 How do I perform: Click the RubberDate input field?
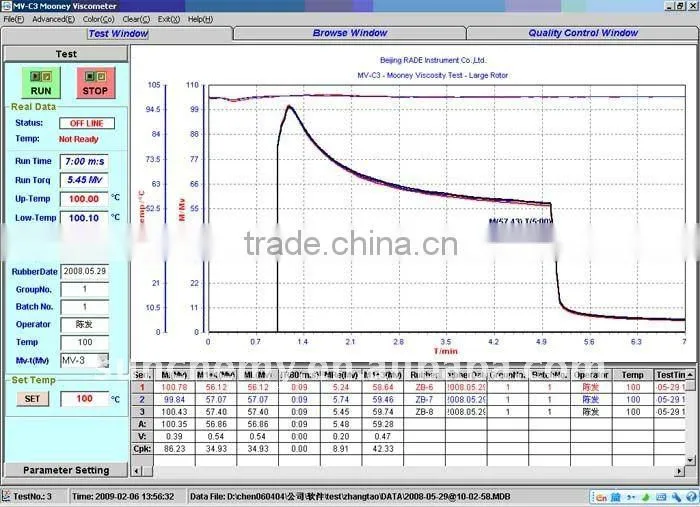(x=84, y=271)
